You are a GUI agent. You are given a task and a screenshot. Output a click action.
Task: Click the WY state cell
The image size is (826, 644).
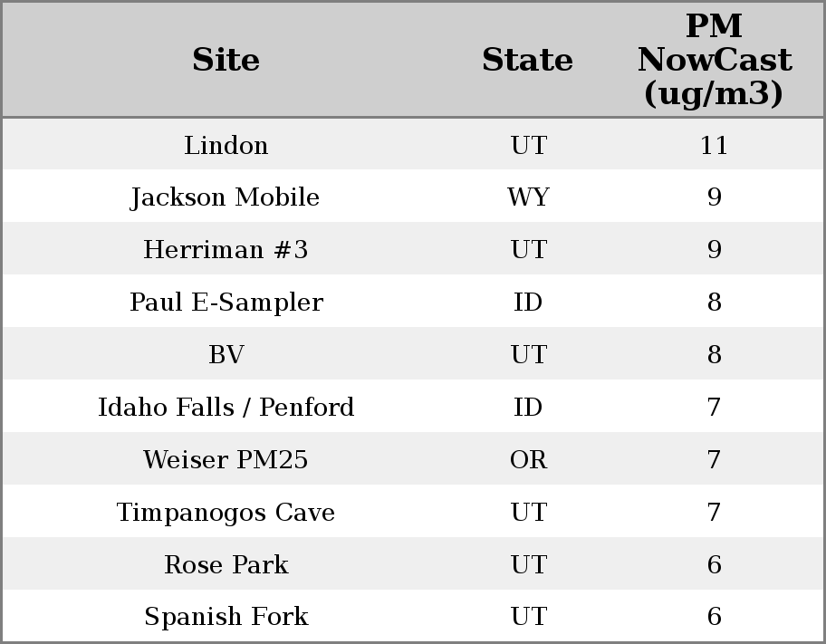coord(528,197)
